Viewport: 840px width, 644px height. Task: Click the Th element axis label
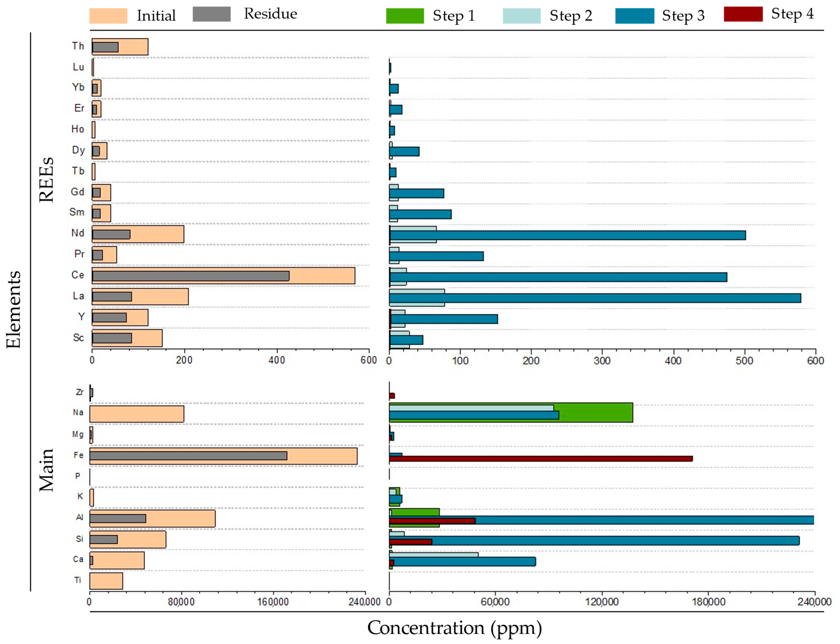pos(78,46)
